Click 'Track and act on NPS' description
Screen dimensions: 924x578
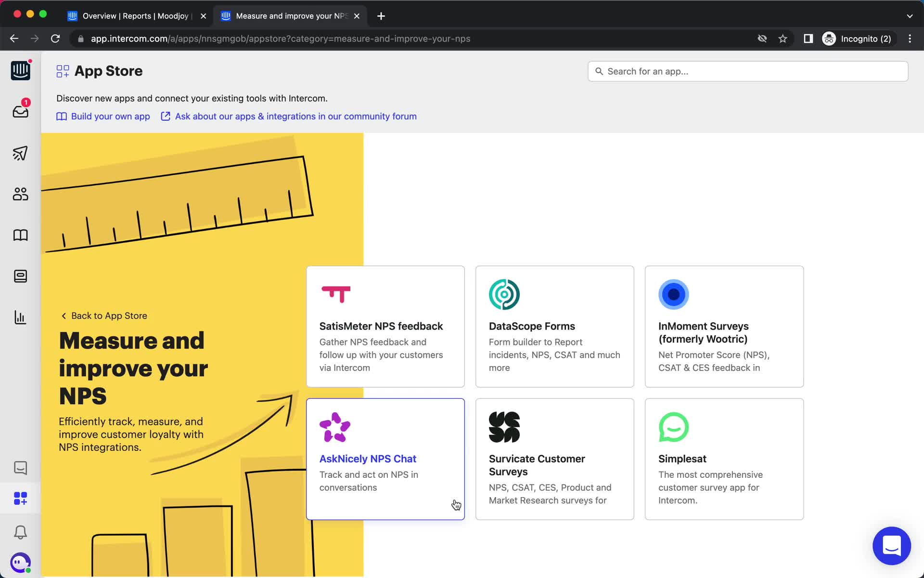pos(369,481)
